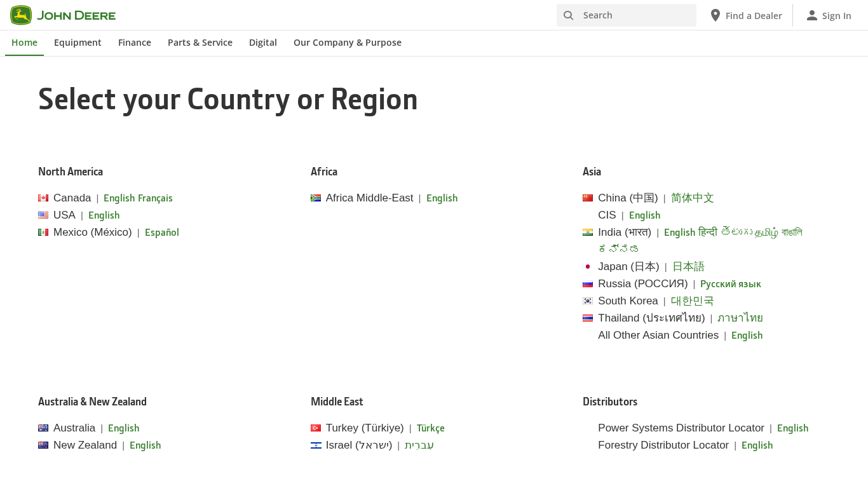The image size is (868, 488).
Task: Open the Finance menu
Action: coord(135,43)
